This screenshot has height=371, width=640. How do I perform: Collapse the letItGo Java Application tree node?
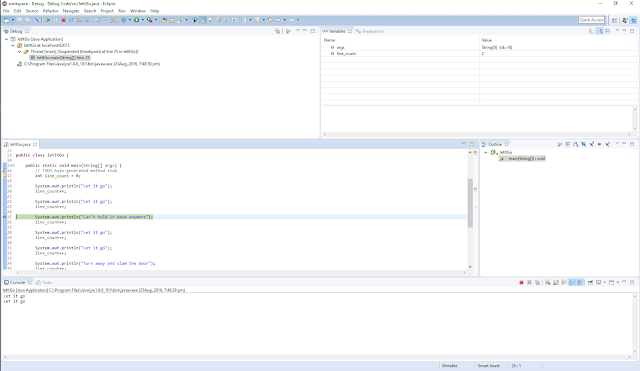tap(7, 39)
